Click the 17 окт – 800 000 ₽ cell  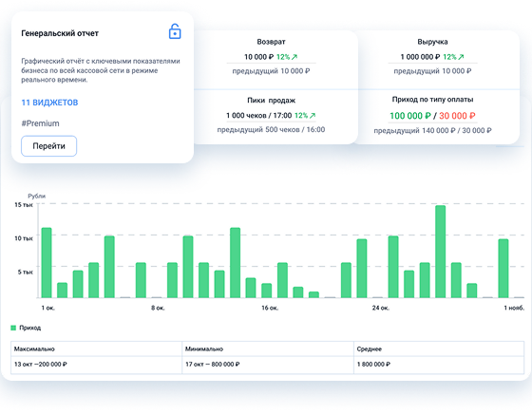[268, 365]
